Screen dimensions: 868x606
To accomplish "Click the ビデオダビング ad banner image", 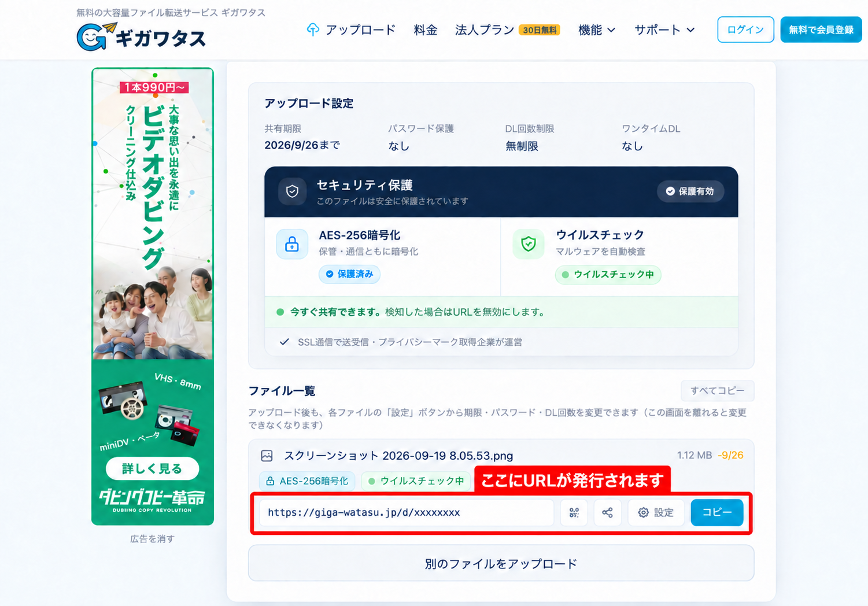I will [x=153, y=296].
